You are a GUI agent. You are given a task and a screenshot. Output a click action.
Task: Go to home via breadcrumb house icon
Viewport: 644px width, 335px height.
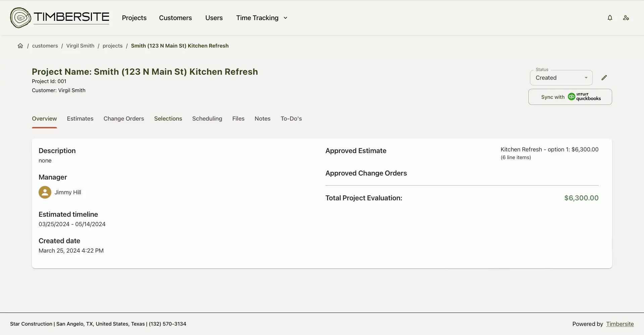20,46
